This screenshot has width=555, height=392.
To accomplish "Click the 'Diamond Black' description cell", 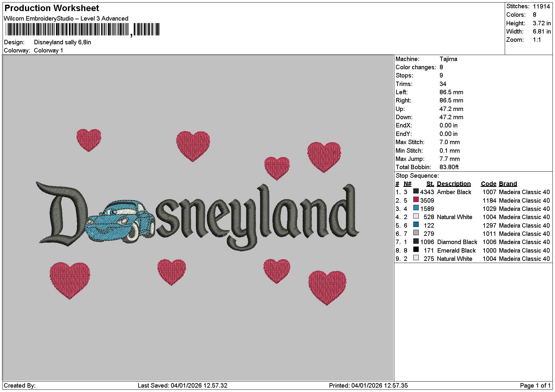I will (x=457, y=242).
